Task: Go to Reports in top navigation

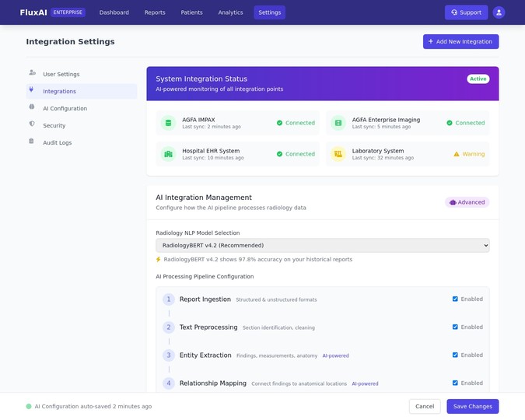Action: coord(155,12)
